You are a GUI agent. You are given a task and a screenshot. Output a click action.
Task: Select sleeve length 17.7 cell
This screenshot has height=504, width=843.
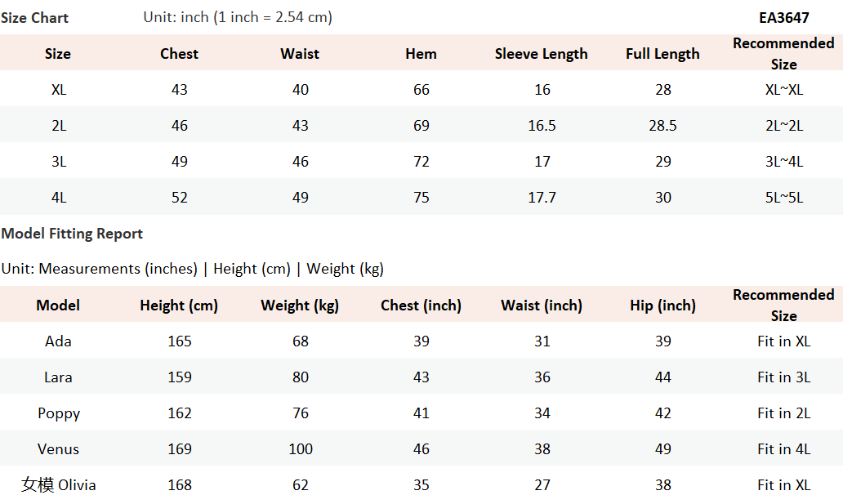click(x=542, y=198)
